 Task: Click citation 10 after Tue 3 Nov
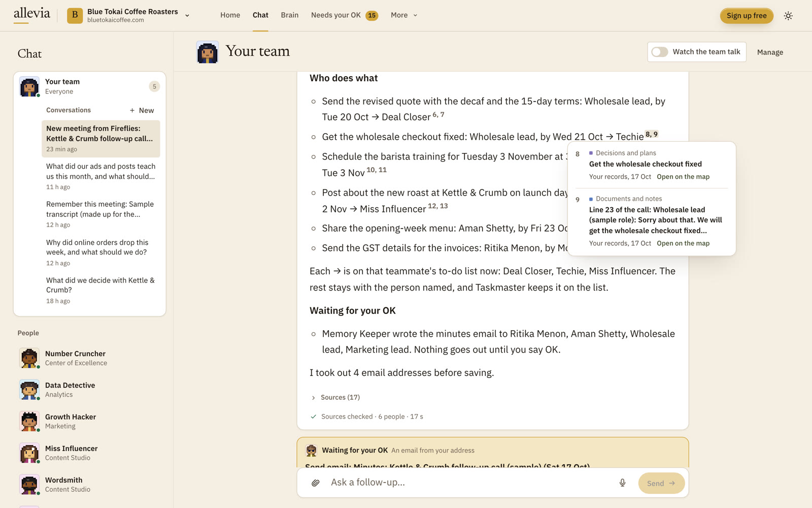[x=371, y=170]
